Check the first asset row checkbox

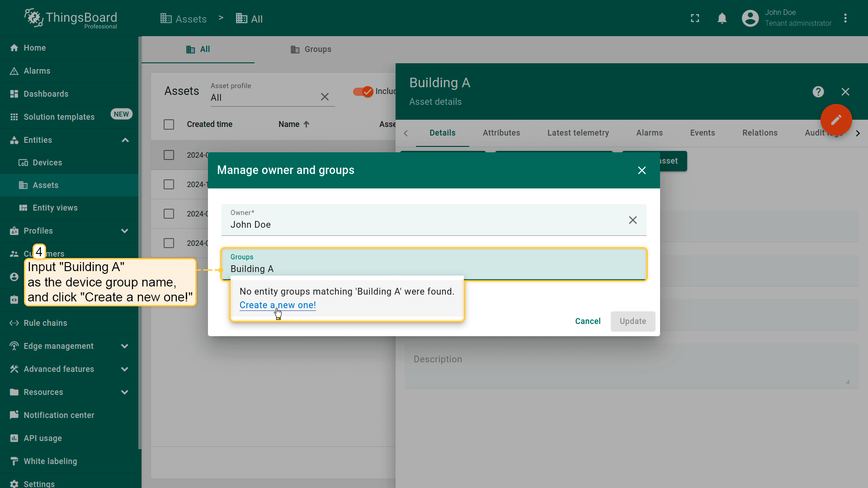[169, 155]
